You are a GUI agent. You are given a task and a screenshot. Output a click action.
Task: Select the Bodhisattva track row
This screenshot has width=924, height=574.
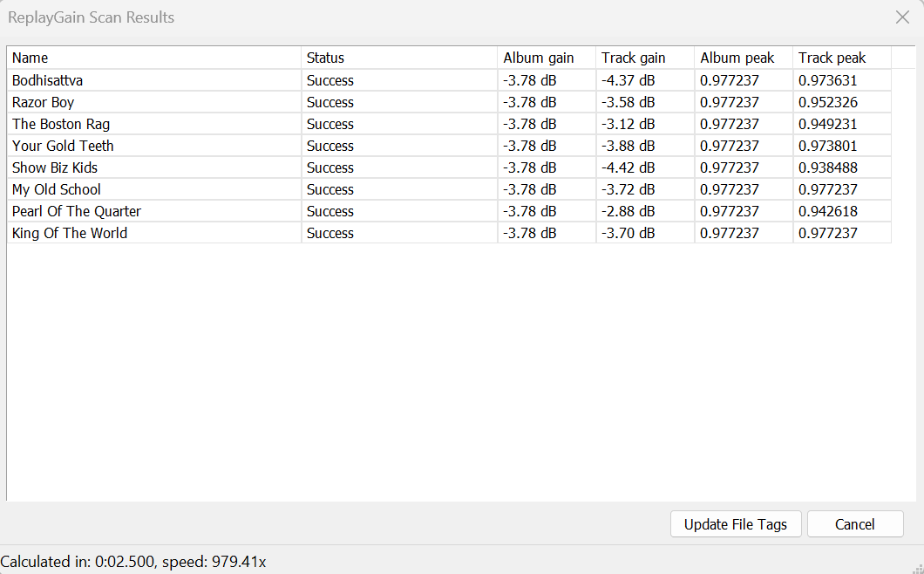pos(449,80)
